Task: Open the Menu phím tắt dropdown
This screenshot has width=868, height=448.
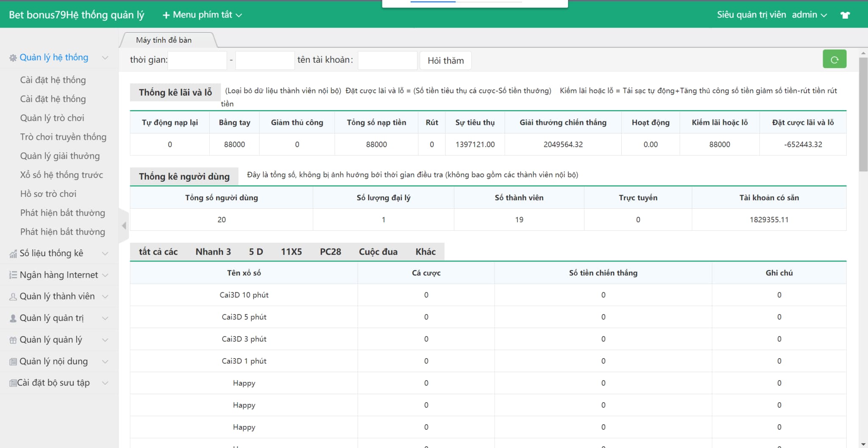Action: pyautogui.click(x=202, y=15)
